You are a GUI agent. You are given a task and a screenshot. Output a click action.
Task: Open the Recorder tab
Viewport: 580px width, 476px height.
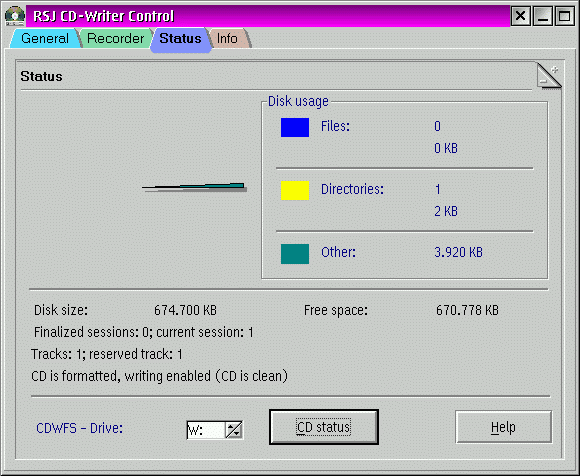coord(115,38)
